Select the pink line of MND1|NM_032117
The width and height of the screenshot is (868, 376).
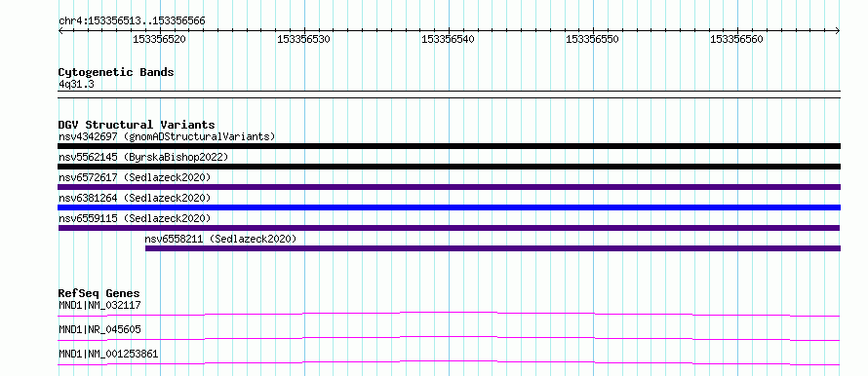point(449,314)
